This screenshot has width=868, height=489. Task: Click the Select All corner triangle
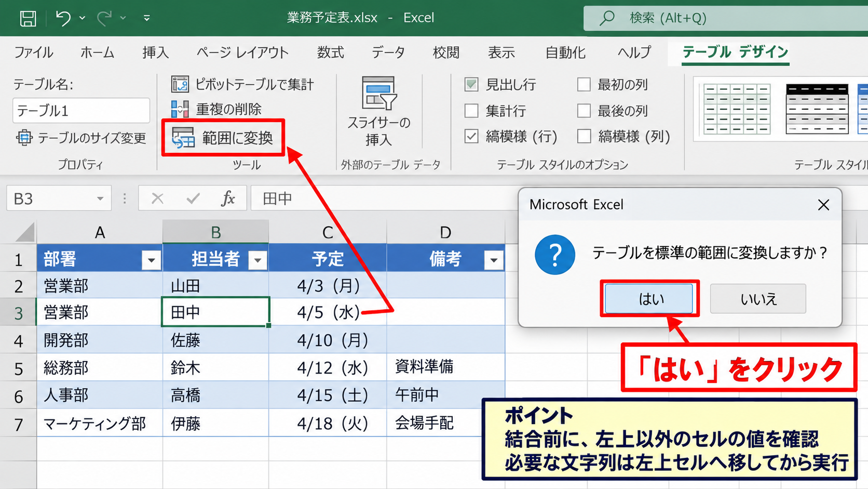click(x=24, y=232)
